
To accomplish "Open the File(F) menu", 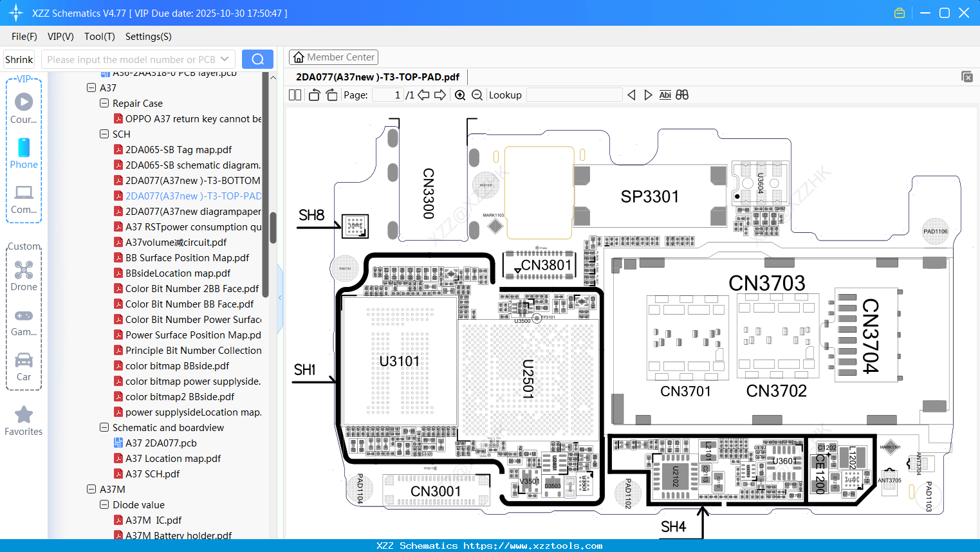I will [x=24, y=37].
